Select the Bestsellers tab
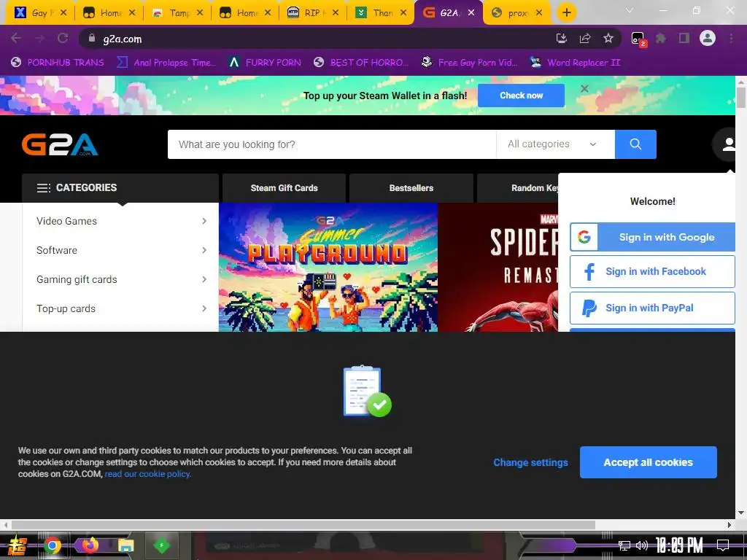Screen dimensions: 747x560 coord(411,188)
